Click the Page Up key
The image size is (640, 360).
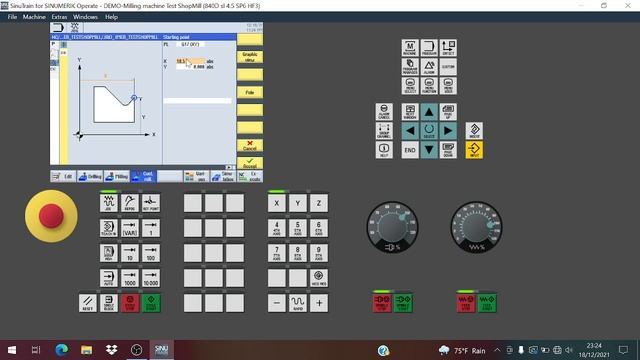[x=448, y=111]
